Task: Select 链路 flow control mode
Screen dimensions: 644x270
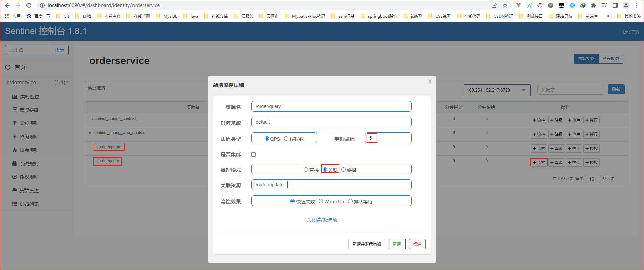Action: pyautogui.click(x=343, y=170)
